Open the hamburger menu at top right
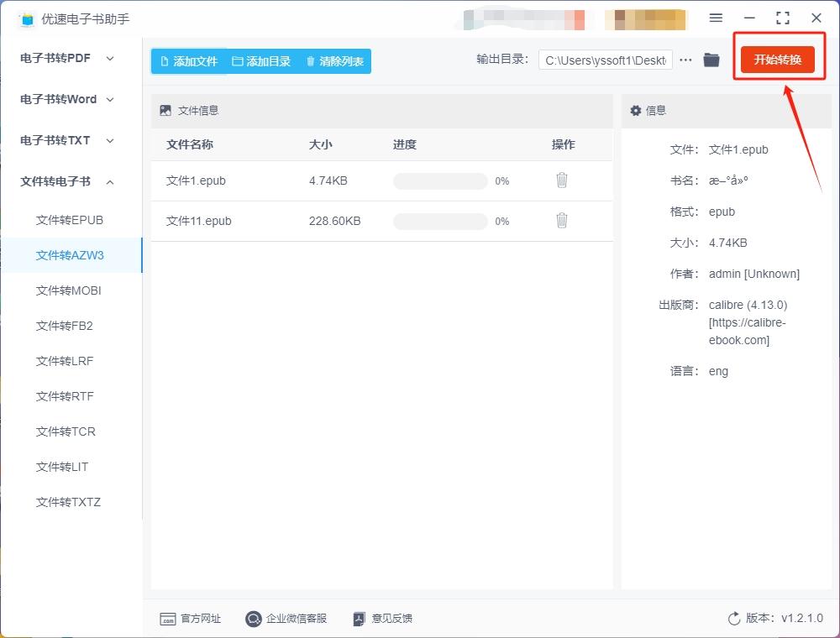 tap(717, 18)
